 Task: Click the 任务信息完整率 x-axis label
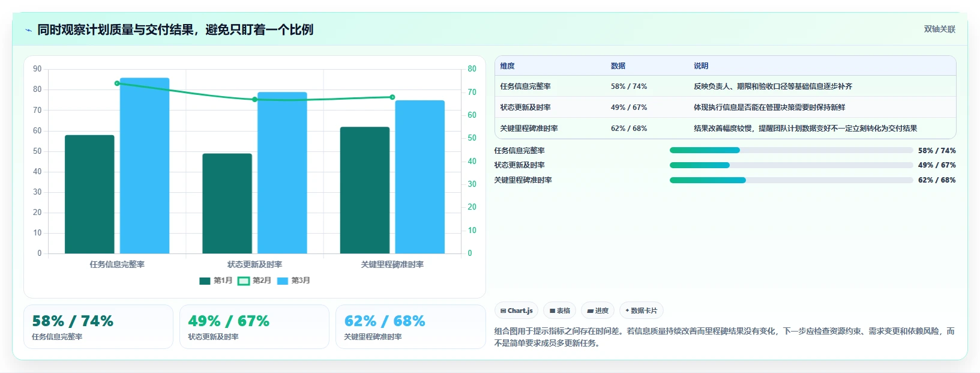117,264
